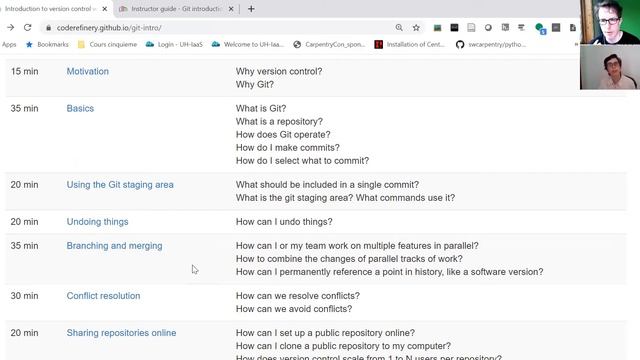Click the lower webcam video thumbnail

pyautogui.click(x=610, y=67)
